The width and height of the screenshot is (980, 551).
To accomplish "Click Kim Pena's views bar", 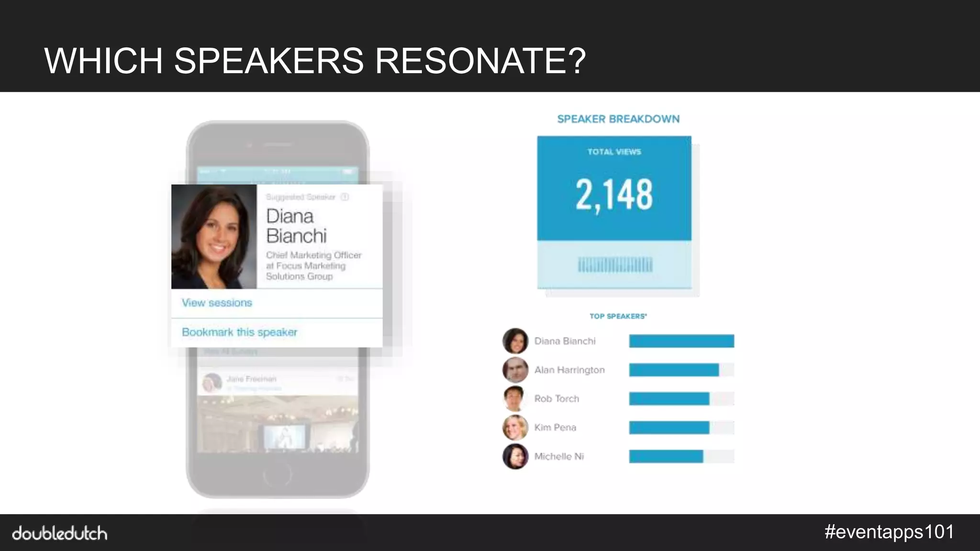I will pyautogui.click(x=681, y=427).
